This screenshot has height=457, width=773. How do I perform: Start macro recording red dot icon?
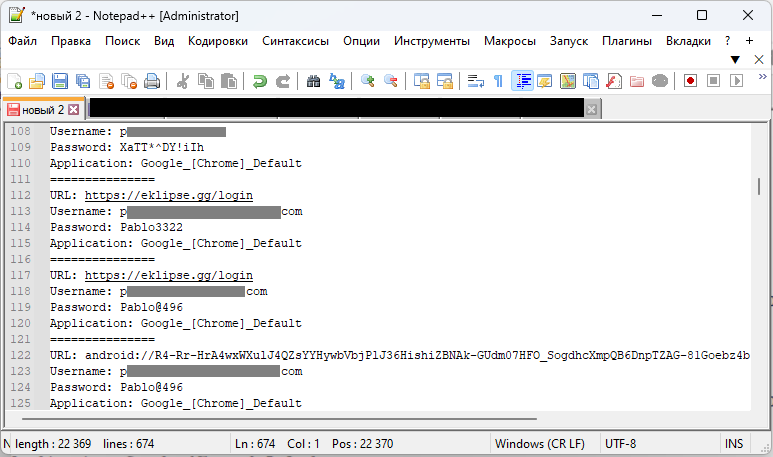[690, 81]
